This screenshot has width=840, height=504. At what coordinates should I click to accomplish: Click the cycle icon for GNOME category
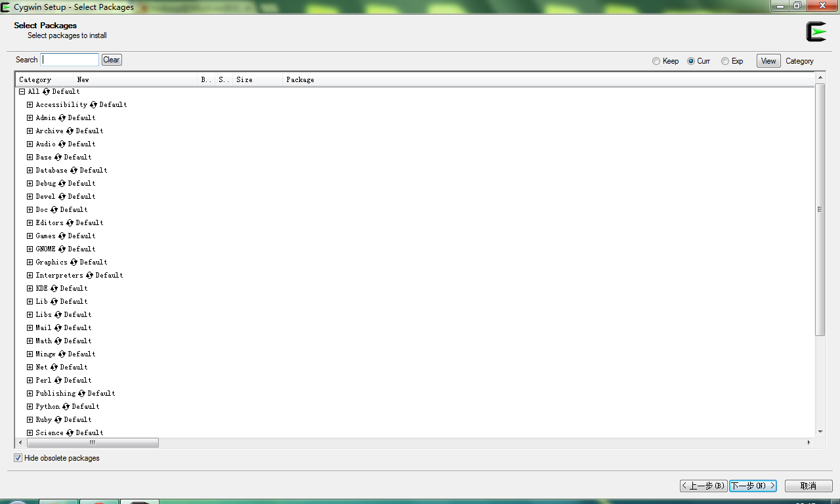(62, 249)
